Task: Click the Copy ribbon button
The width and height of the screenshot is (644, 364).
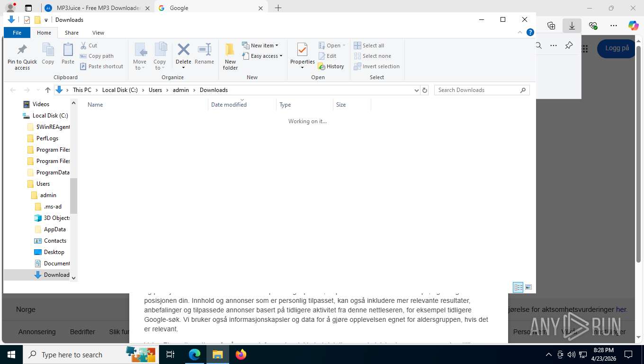Action: [48, 54]
